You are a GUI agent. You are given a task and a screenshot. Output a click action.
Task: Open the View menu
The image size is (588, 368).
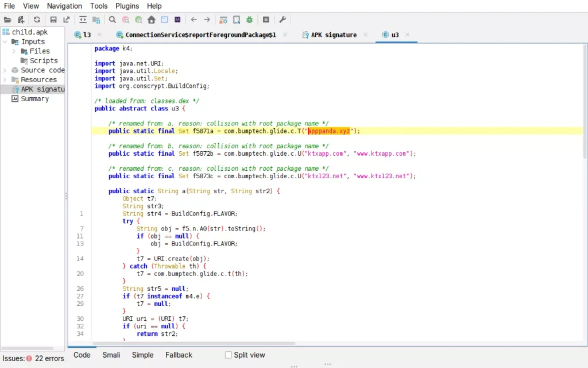pos(31,6)
